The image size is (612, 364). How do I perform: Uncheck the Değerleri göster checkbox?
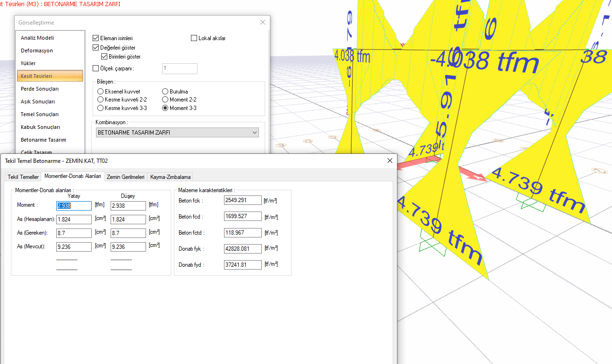[96, 48]
